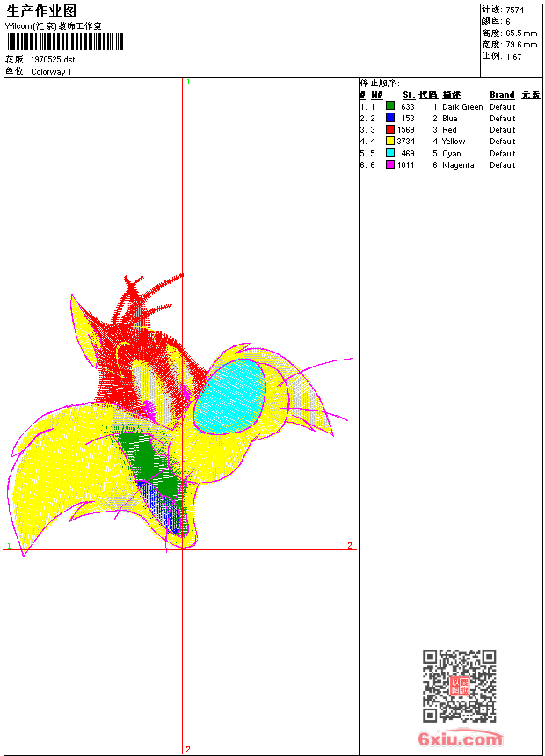The height and width of the screenshot is (756, 545).
Task: Click the Red description label
Action: coord(449,130)
